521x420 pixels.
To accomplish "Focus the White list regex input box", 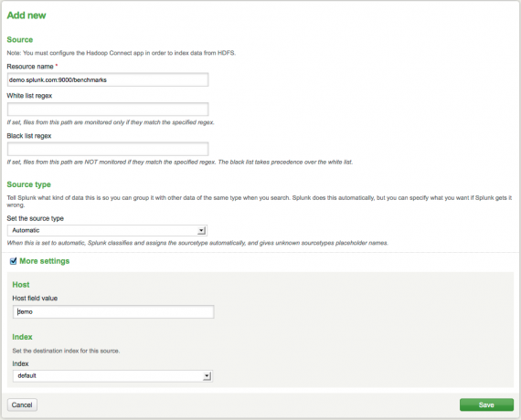I will (x=108, y=110).
